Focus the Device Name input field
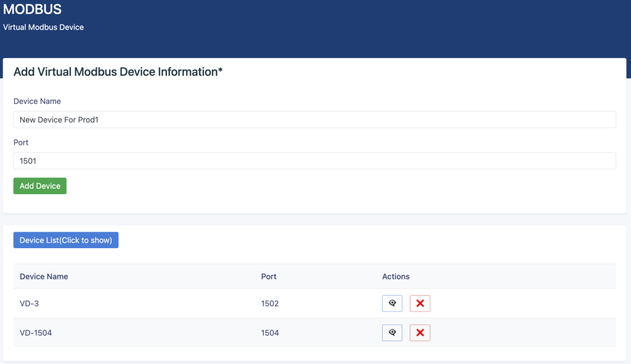 [x=314, y=119]
